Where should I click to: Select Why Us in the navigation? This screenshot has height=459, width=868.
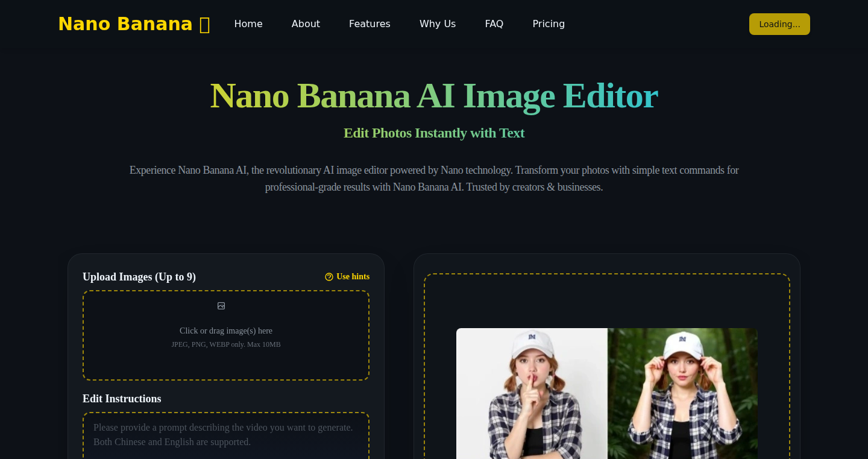point(438,24)
